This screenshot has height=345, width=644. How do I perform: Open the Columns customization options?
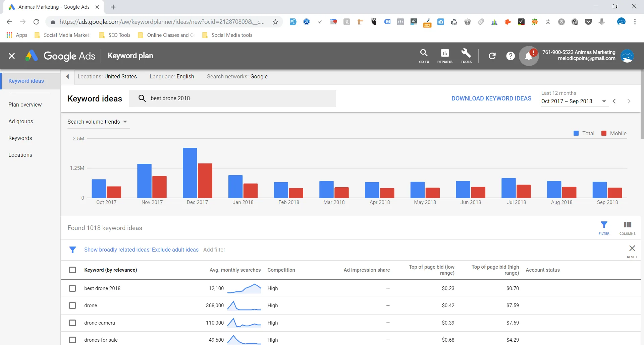(x=628, y=227)
